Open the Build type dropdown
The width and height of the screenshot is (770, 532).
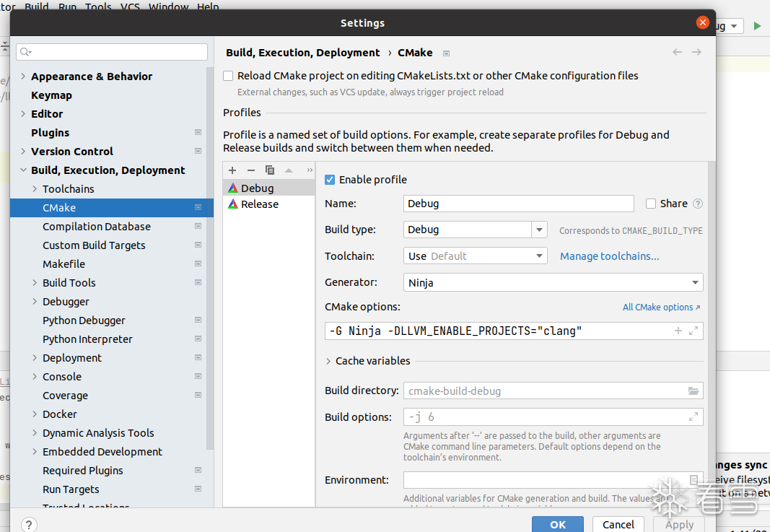[x=539, y=230]
